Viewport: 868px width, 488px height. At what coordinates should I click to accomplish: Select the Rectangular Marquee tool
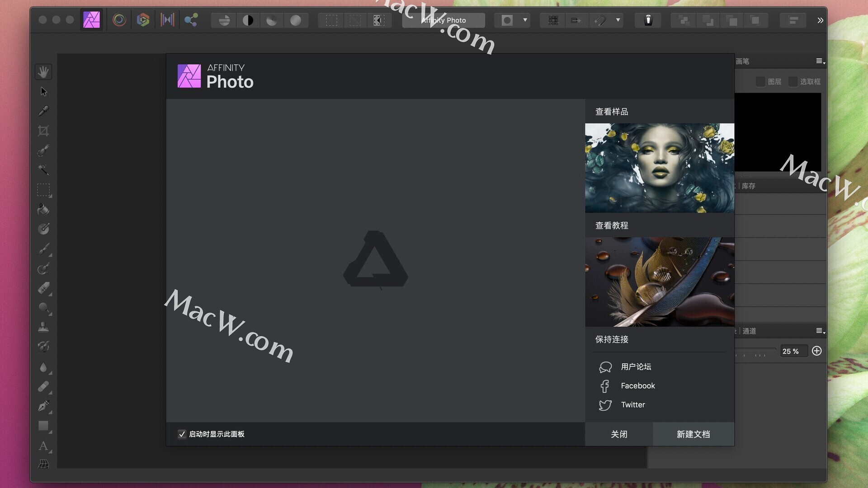(43, 190)
